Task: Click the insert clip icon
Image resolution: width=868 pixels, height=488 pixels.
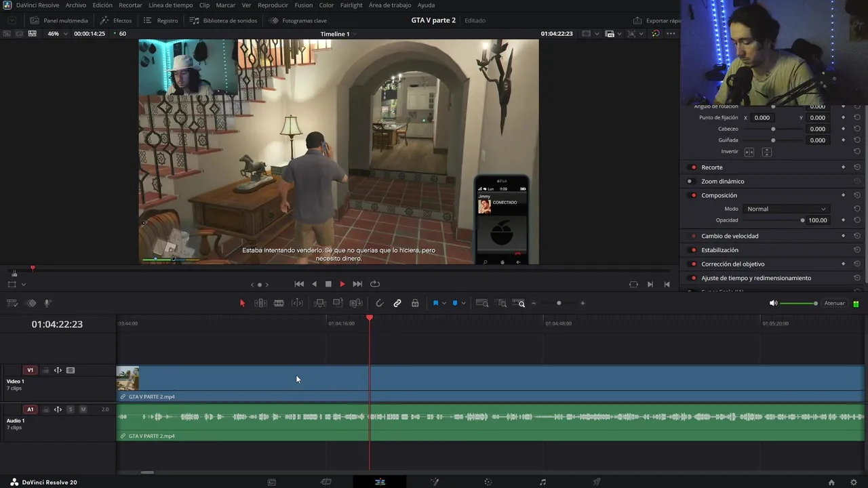Action: [x=319, y=303]
